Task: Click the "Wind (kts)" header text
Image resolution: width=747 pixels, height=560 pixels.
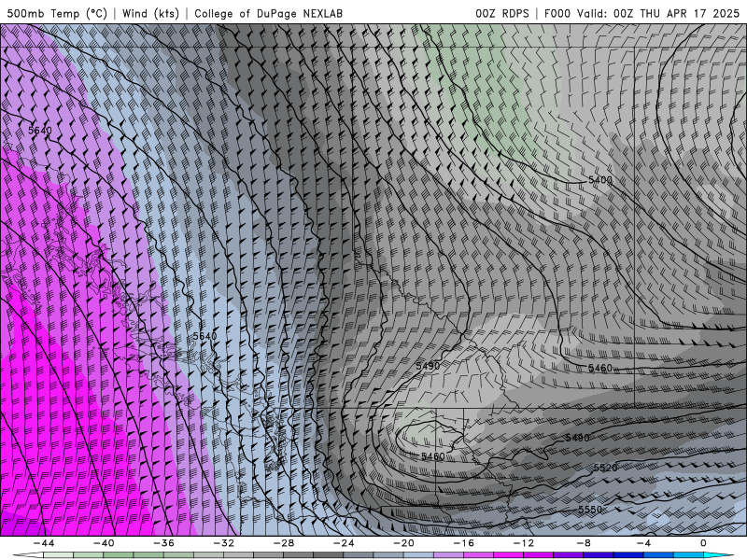Action: coord(150,13)
